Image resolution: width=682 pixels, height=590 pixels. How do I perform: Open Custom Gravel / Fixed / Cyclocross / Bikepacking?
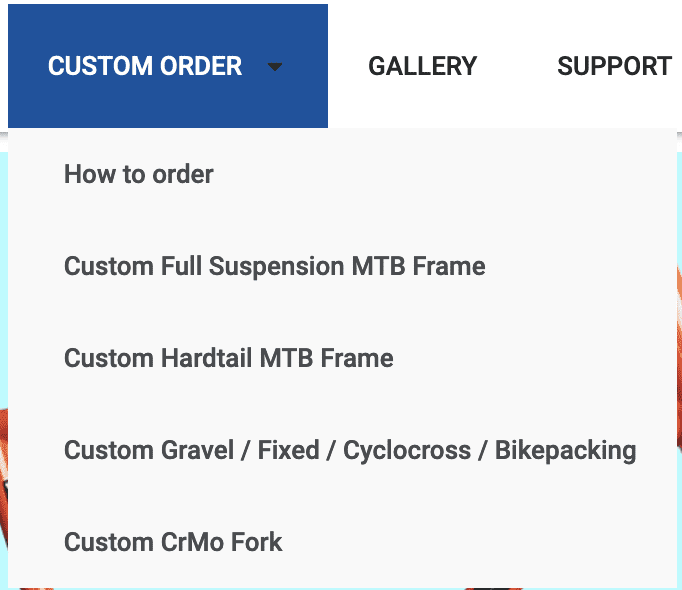(350, 451)
